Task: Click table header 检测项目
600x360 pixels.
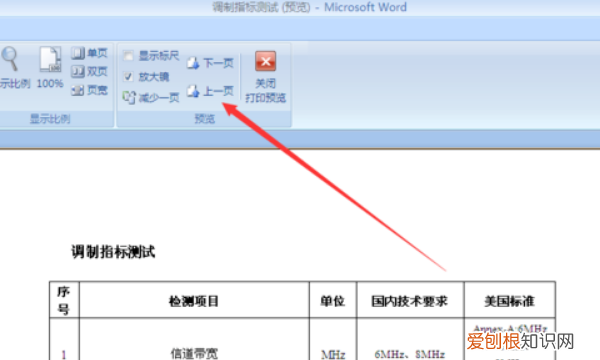Action: click(x=194, y=301)
